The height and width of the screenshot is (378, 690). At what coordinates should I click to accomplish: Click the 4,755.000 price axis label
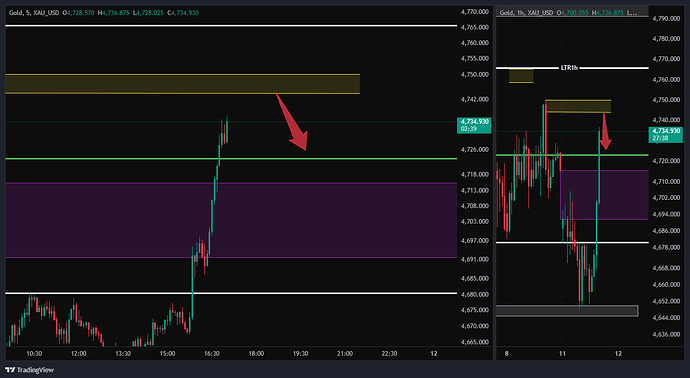coord(475,59)
